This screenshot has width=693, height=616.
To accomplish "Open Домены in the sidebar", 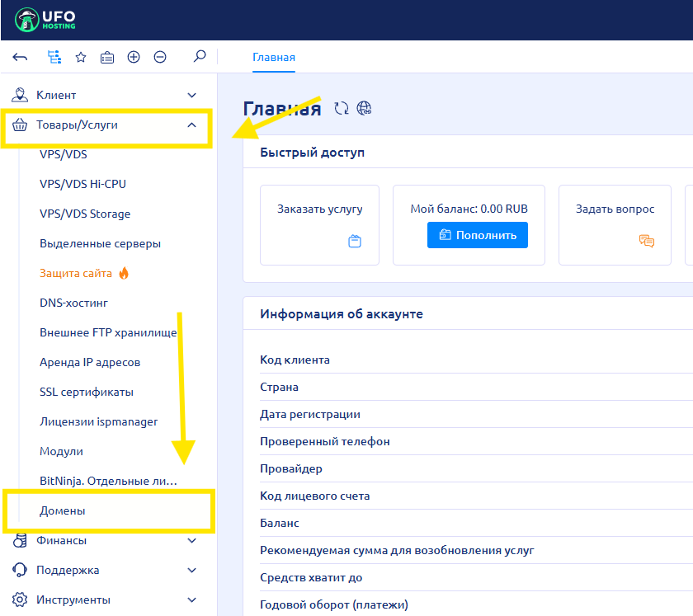I will pos(63,511).
